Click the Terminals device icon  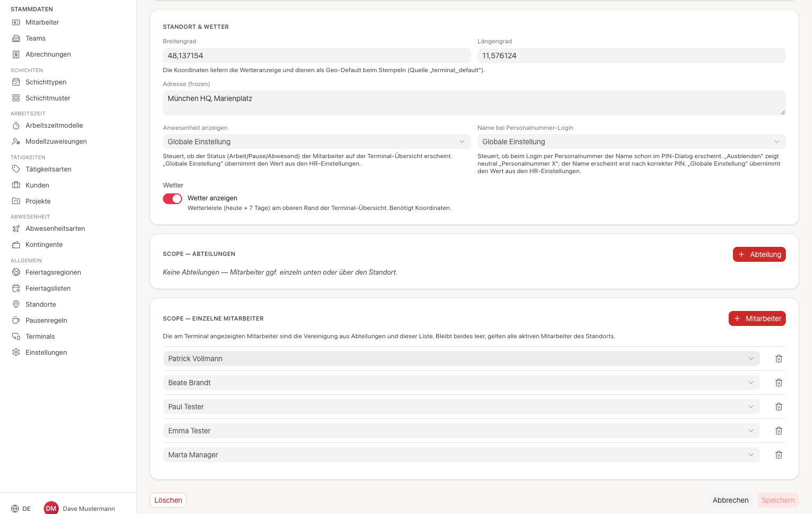tap(16, 337)
